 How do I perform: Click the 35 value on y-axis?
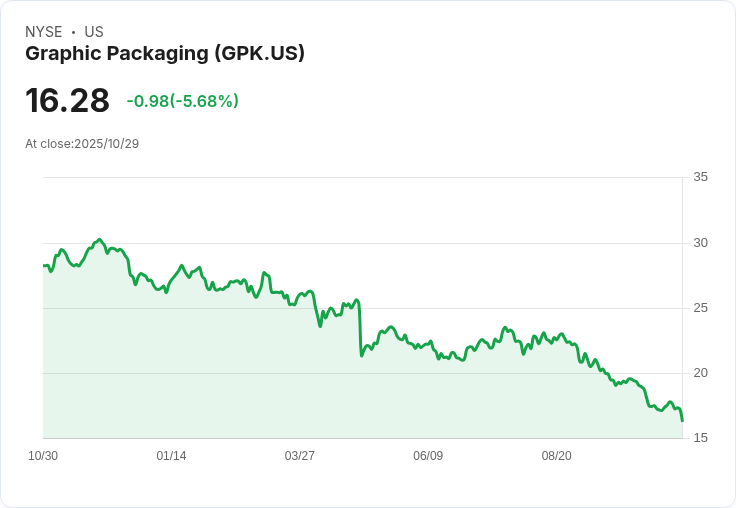pos(700,178)
